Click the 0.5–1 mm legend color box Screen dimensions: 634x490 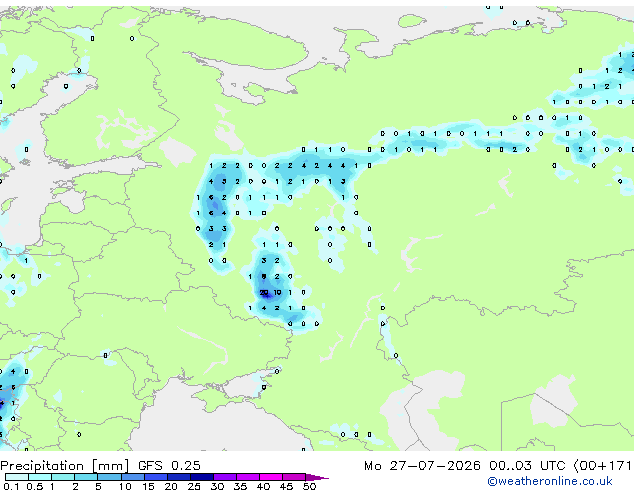point(40,477)
